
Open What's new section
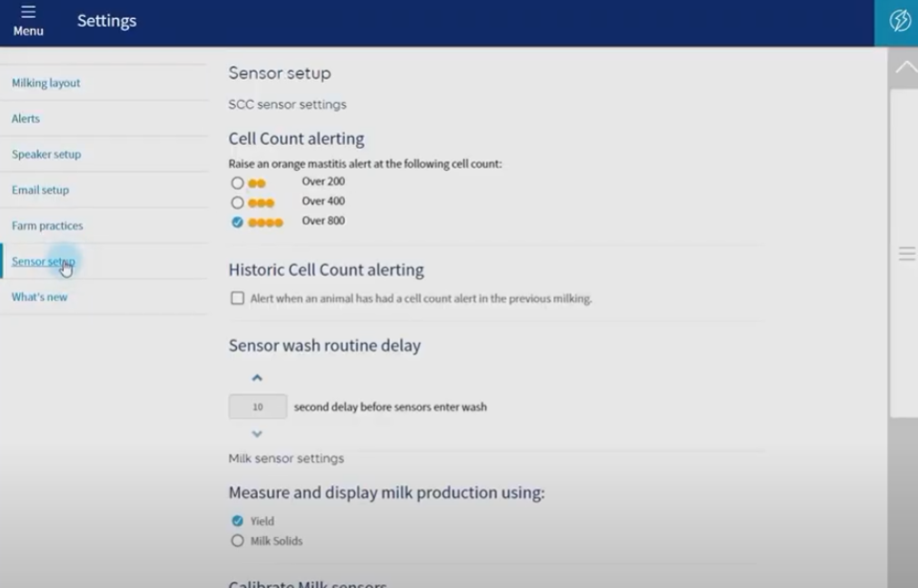pyautogui.click(x=39, y=298)
